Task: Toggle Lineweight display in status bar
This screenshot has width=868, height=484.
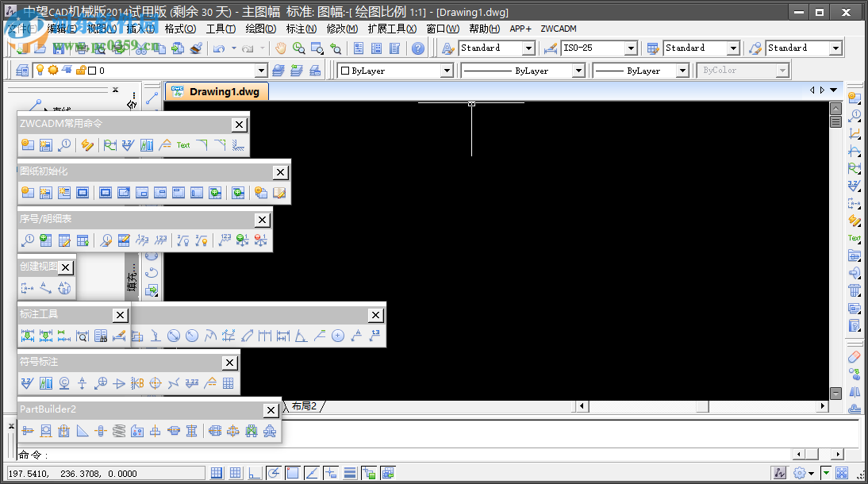Action: (350, 473)
